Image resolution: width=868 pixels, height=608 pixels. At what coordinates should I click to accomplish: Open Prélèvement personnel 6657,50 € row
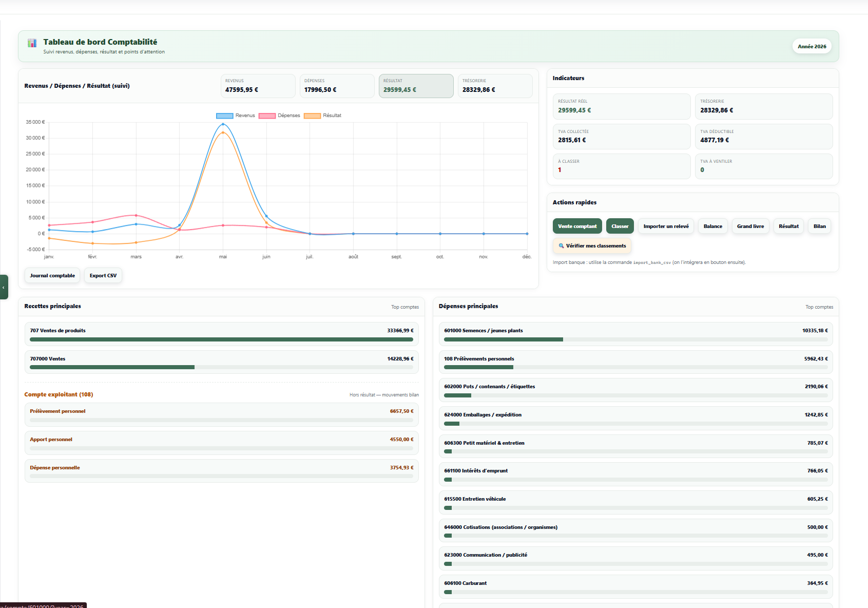pyautogui.click(x=222, y=414)
